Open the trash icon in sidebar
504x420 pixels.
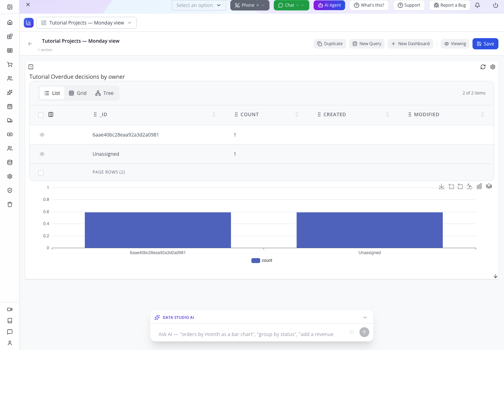pyautogui.click(x=10, y=204)
